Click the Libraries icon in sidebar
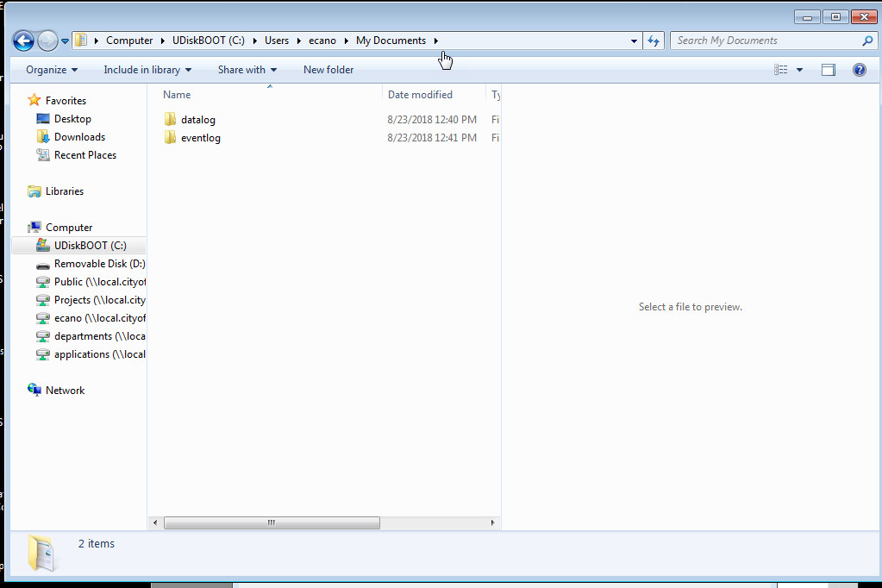Viewport: 882px width, 588px height. pyautogui.click(x=34, y=191)
